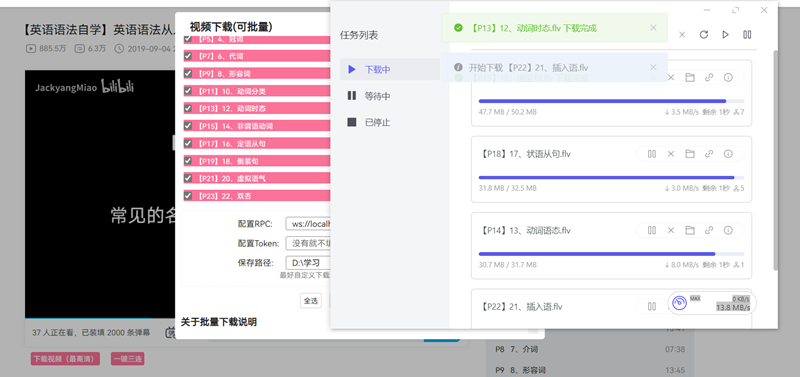Click the 保存路径 input field showing D:\学习
800x377 pixels.
click(308, 263)
